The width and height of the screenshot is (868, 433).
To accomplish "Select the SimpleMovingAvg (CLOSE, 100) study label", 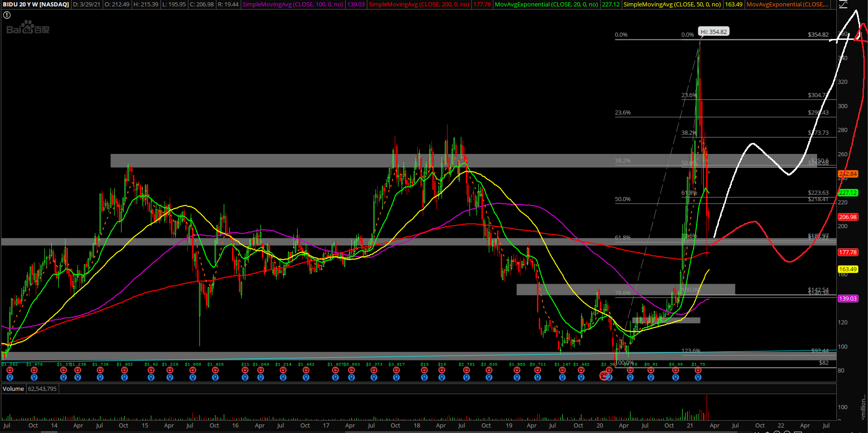I will click(293, 5).
